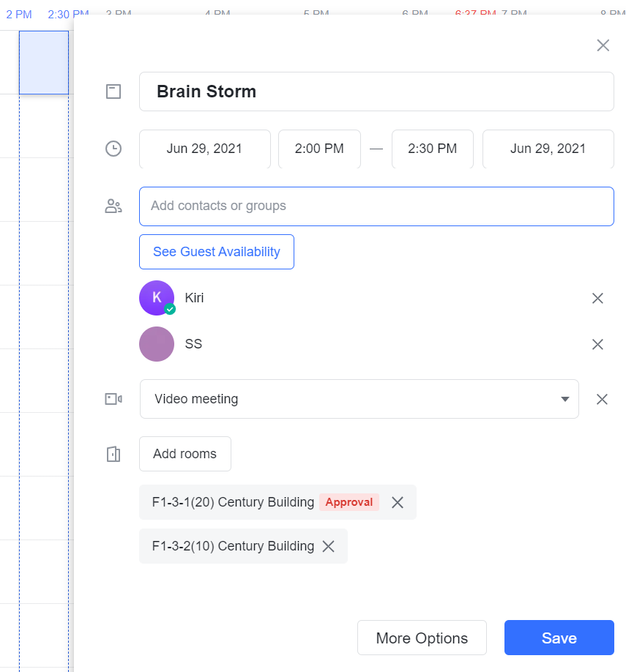Click SS's avatar circle

(x=157, y=344)
